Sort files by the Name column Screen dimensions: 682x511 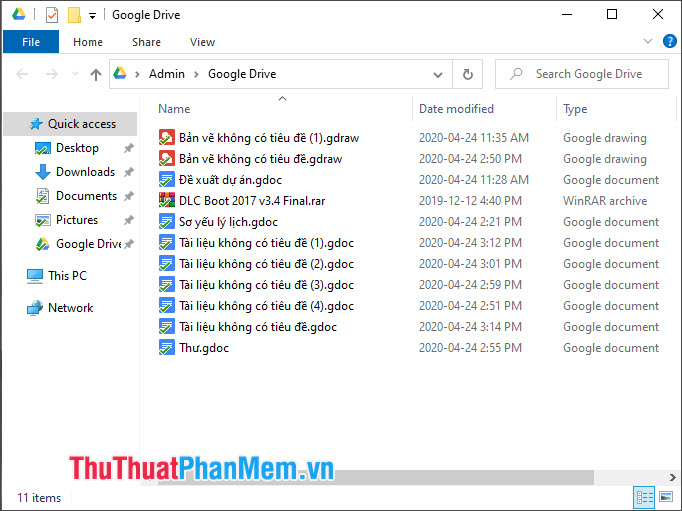click(174, 109)
